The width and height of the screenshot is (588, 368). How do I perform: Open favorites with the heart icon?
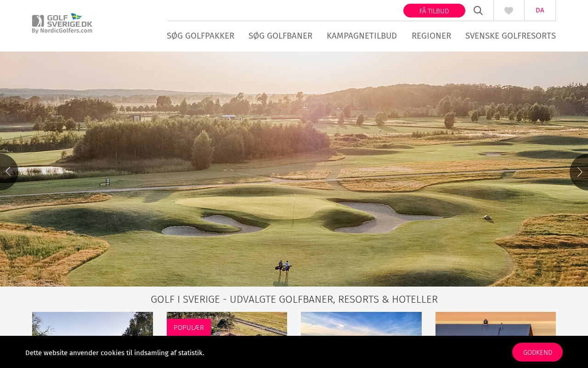509,11
